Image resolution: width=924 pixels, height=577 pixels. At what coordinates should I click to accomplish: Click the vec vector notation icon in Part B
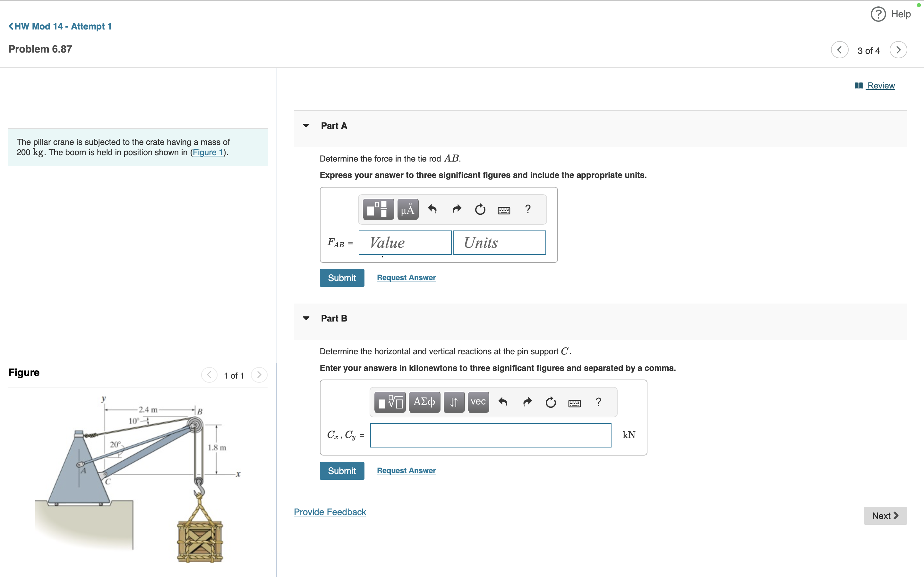click(x=478, y=402)
